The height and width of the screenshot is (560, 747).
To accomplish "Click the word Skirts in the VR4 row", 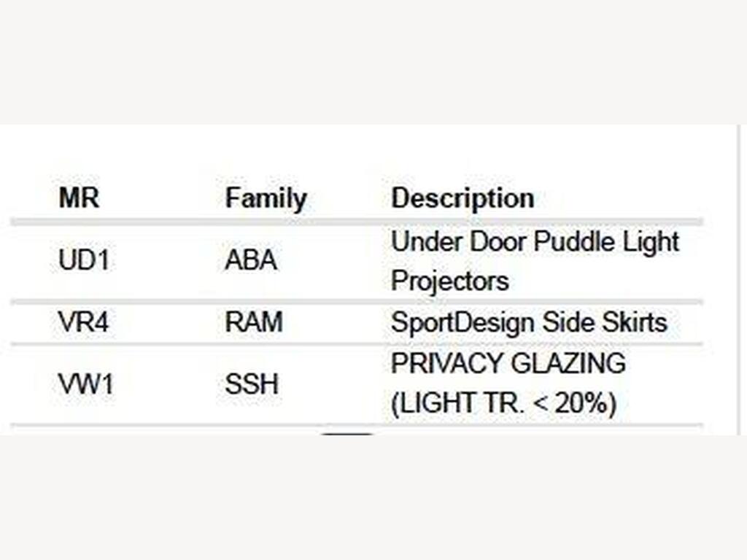I will pos(635,322).
